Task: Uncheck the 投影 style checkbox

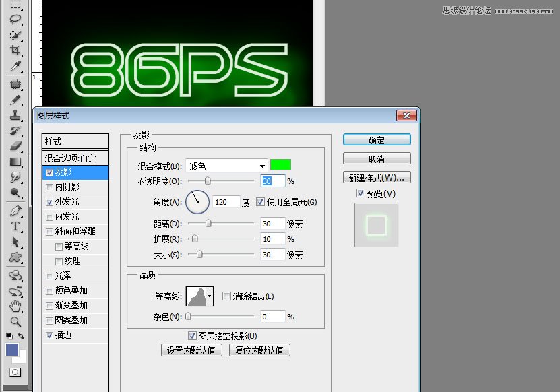Action: tap(49, 173)
